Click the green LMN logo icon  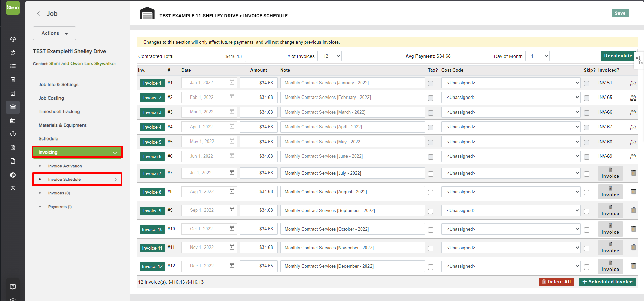(x=13, y=8)
